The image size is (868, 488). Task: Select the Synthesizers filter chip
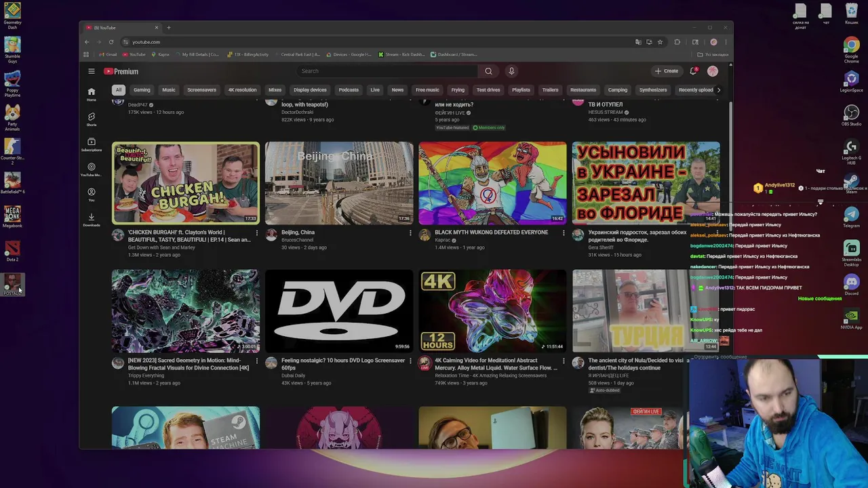(x=653, y=89)
